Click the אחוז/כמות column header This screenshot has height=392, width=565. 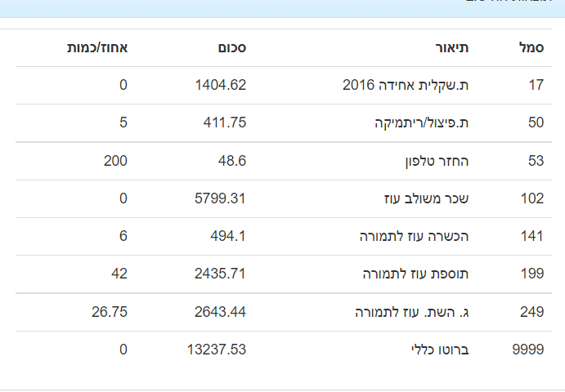point(97,48)
